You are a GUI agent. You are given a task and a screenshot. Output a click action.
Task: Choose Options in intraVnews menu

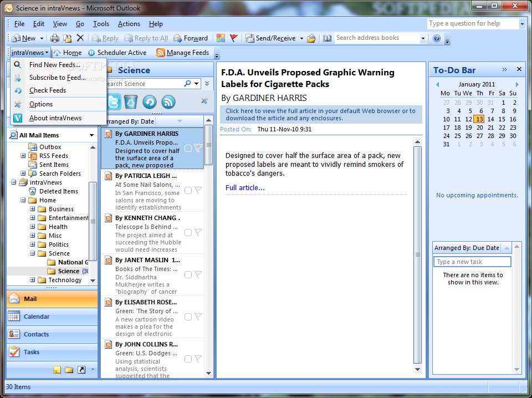coord(59,104)
